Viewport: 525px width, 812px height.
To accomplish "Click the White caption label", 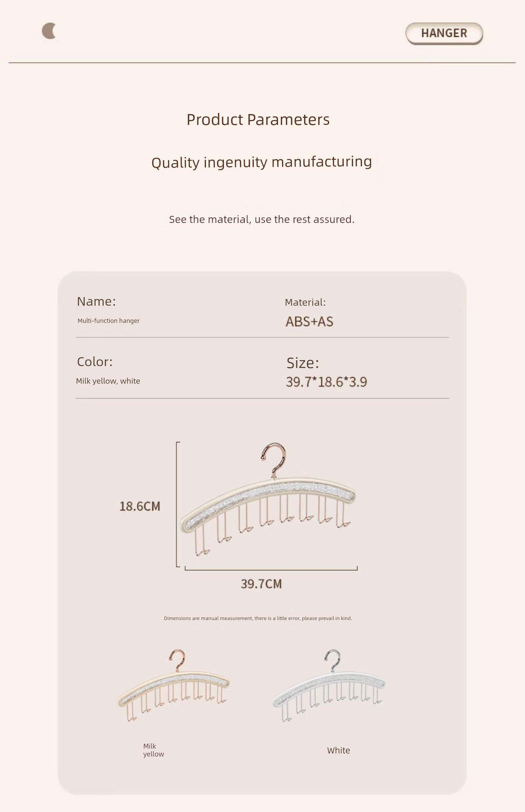I will [338, 750].
